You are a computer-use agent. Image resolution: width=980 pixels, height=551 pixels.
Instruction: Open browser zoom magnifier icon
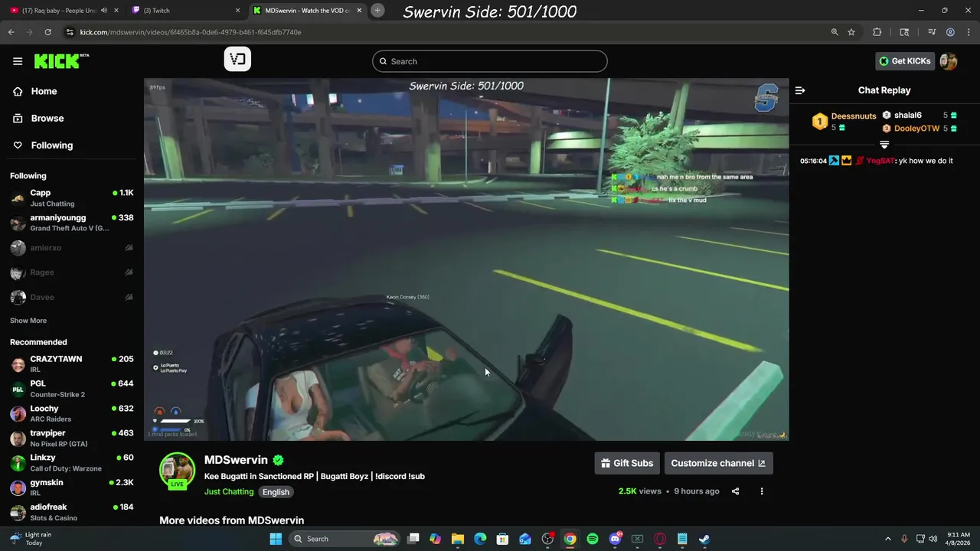click(x=835, y=32)
